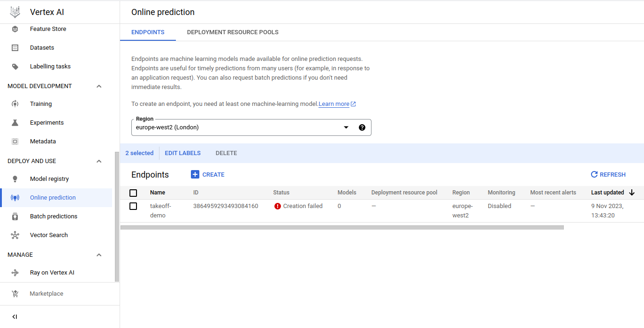Collapse the sidebar with the arrow icon
The width and height of the screenshot is (644, 328).
[15, 317]
